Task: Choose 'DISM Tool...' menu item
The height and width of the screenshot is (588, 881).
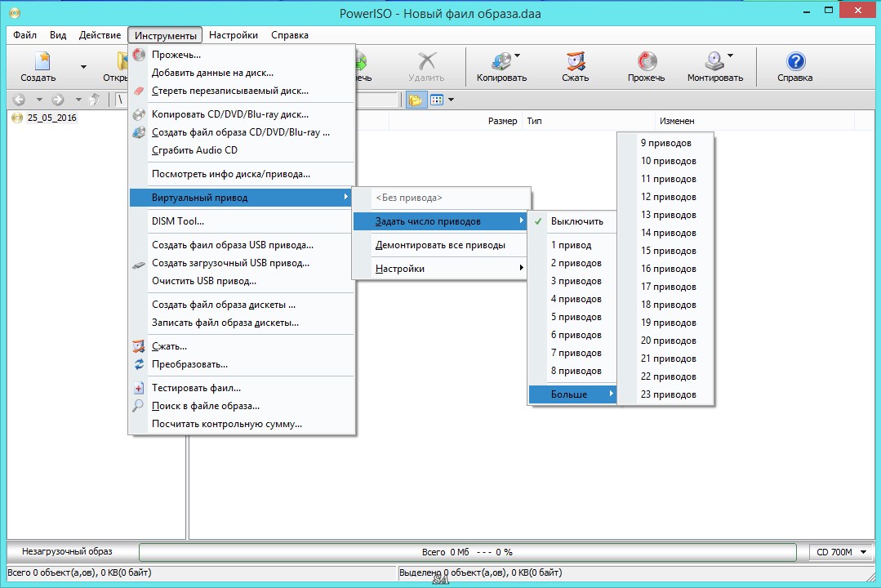Action: [242, 221]
